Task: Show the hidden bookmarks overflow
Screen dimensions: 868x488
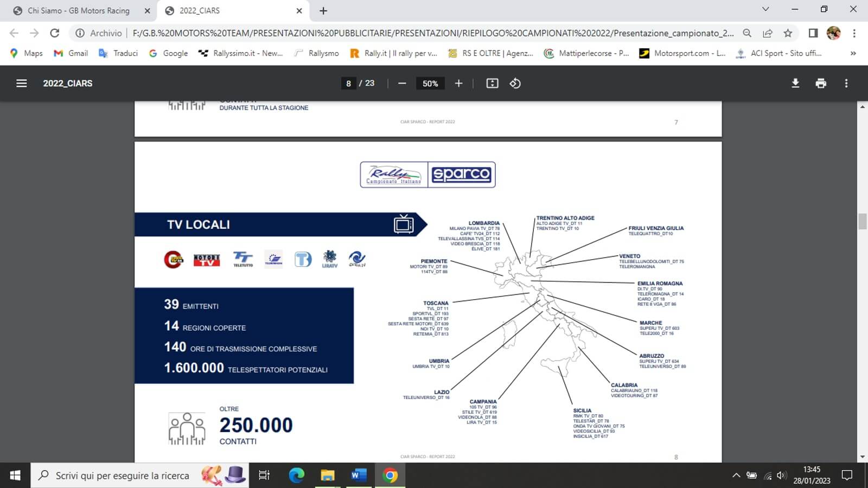Action: [853, 53]
